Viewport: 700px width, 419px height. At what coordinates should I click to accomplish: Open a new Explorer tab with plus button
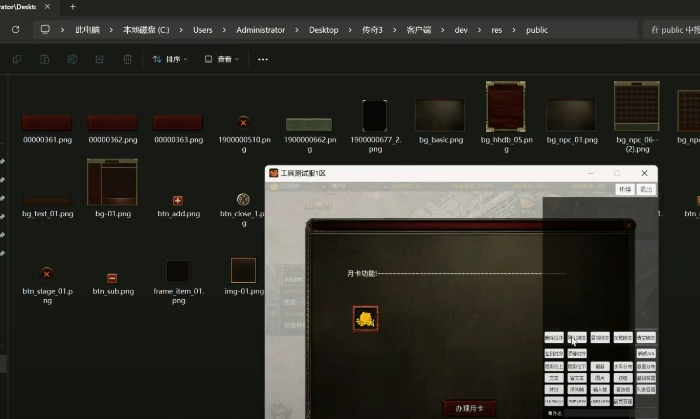pos(72,6)
